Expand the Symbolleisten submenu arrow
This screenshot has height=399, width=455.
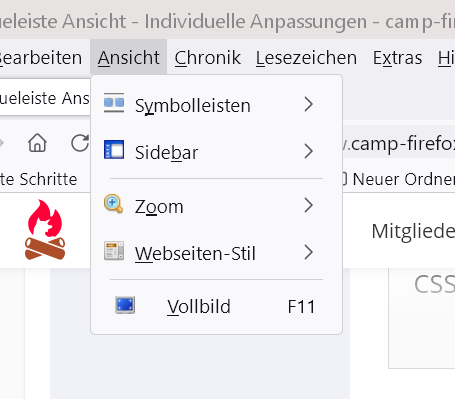coord(309,104)
